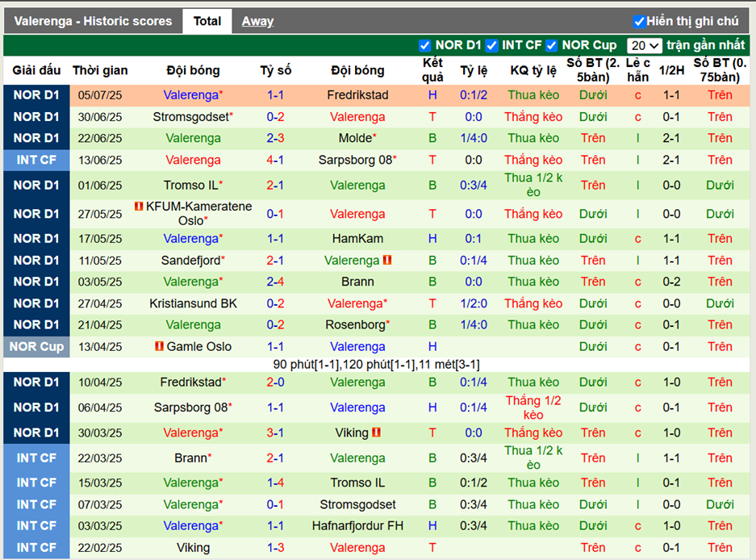Click red card icon next to Viking on 30/03/25

[x=376, y=433]
